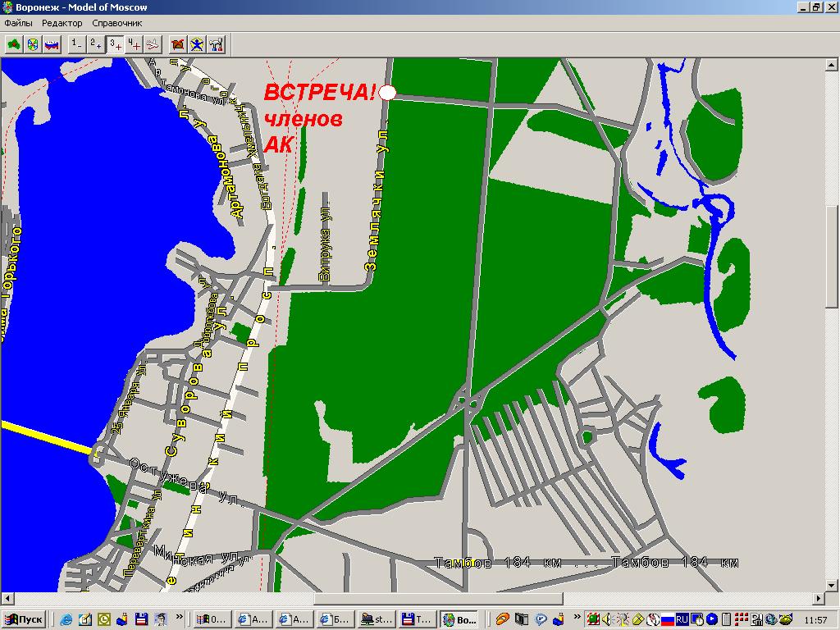Select zoom level 4 button

pos(135,44)
